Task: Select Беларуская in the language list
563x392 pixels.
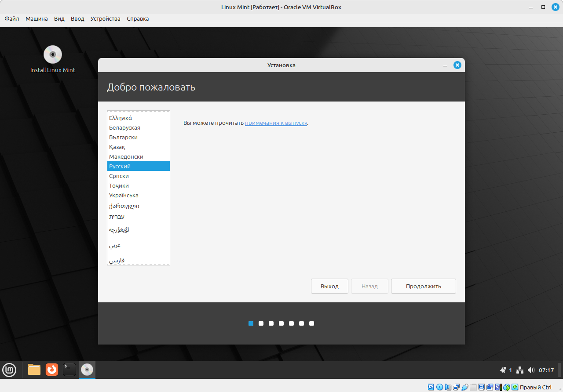Action: 139,127
